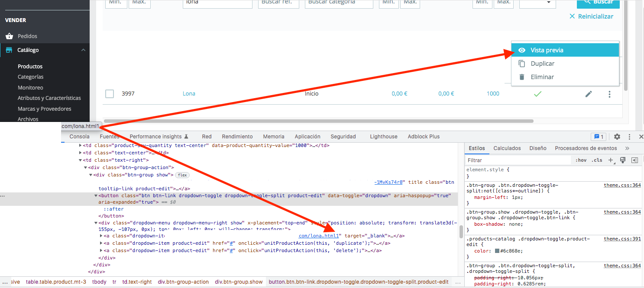Click the new style rule plus icon
Image resolution: width=644 pixels, height=288 pixels.
click(611, 160)
